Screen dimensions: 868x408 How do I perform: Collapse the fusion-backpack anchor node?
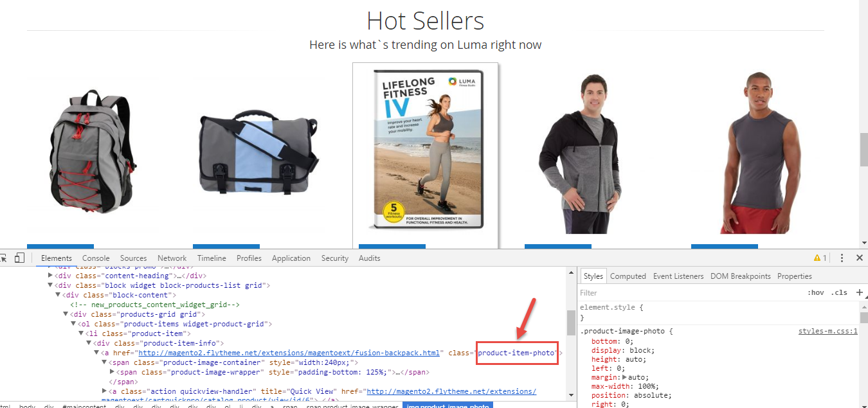(96, 353)
